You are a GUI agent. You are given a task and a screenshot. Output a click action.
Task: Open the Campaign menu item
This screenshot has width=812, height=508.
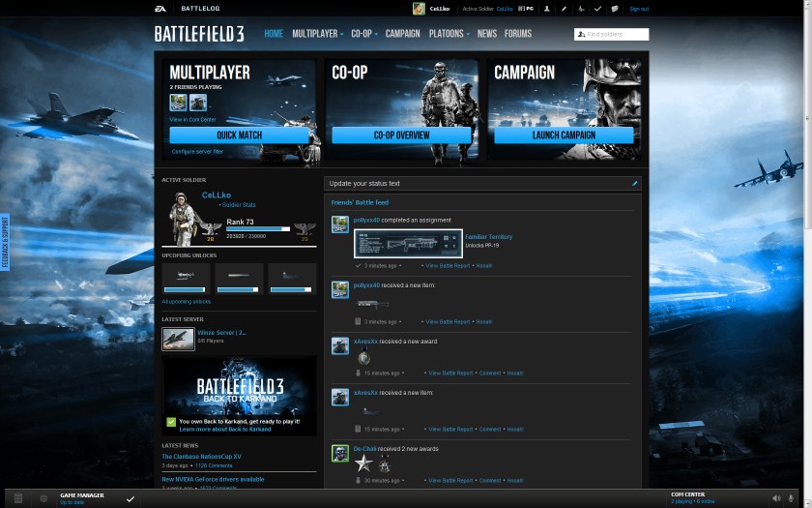click(402, 34)
